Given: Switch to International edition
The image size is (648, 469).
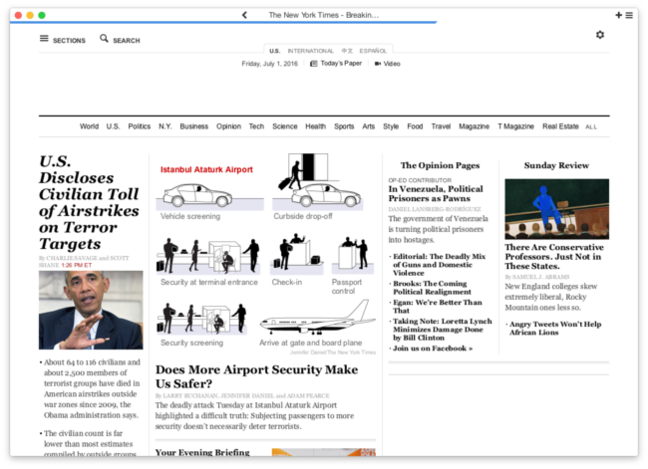Looking at the screenshot, I should pos(310,51).
